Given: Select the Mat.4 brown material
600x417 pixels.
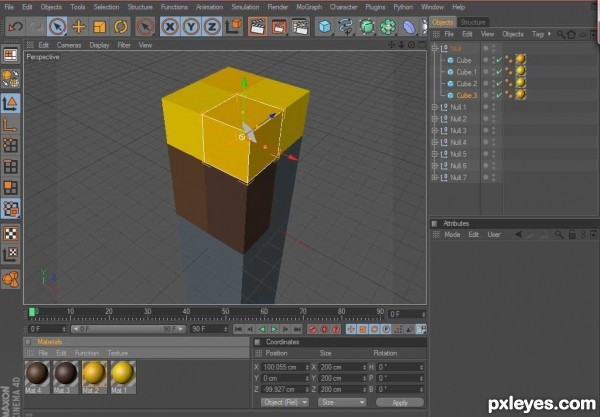Looking at the screenshot, I should [37, 378].
